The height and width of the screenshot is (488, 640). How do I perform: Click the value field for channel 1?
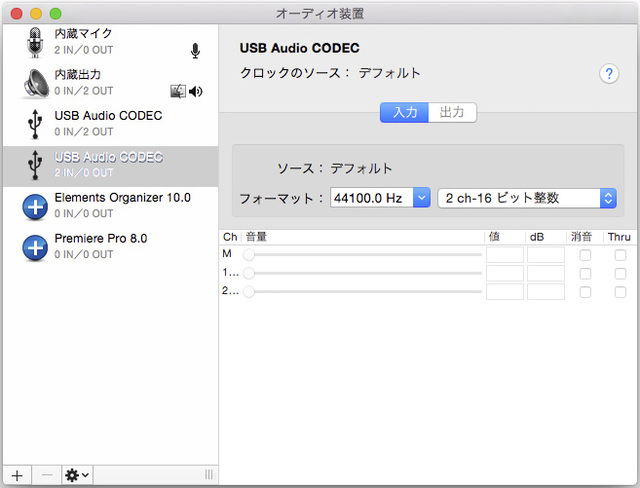coord(505,273)
